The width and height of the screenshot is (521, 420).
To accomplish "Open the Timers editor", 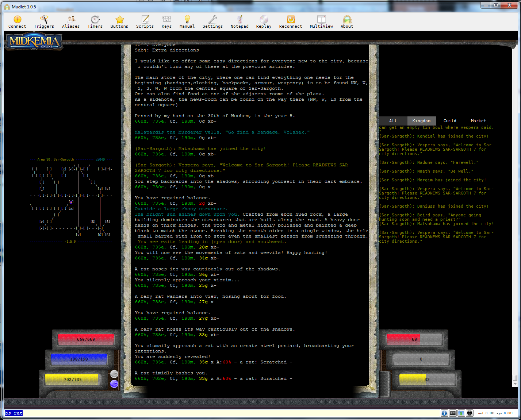I will pos(95,22).
